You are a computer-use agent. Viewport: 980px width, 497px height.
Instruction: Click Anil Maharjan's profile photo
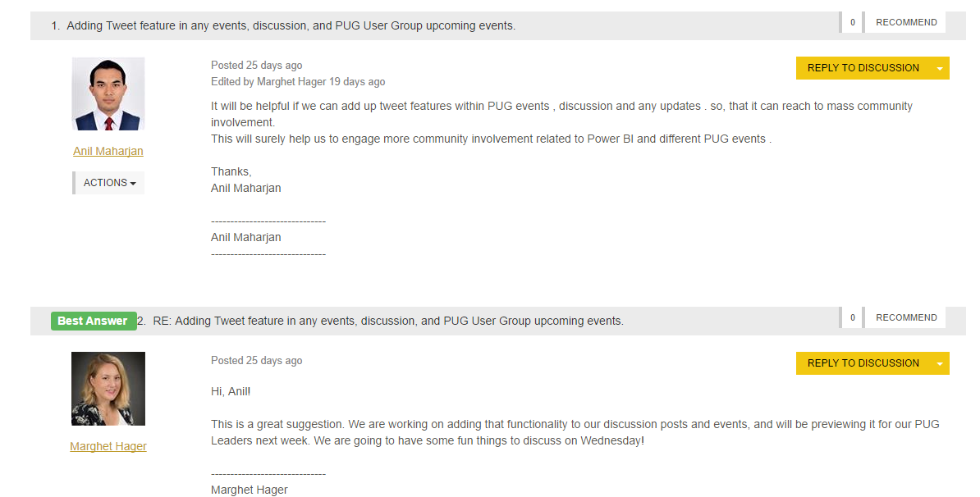tap(108, 93)
